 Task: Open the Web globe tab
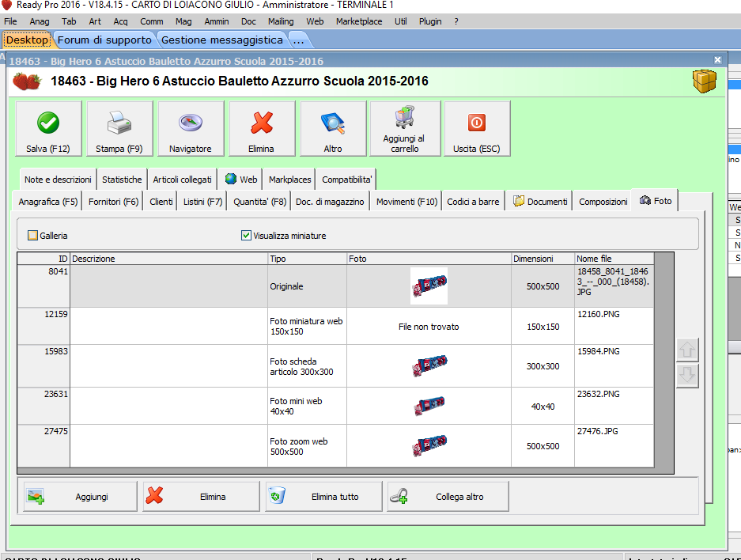tap(241, 180)
